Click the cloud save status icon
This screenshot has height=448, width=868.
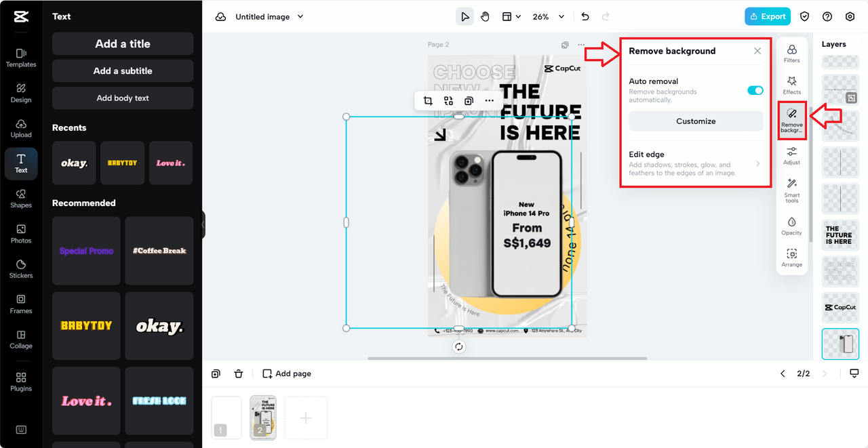pyautogui.click(x=220, y=17)
